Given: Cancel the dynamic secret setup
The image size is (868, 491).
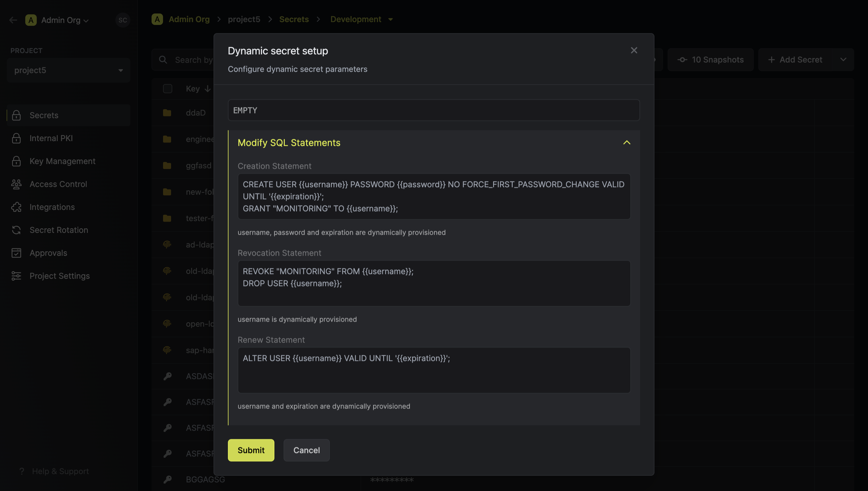Looking at the screenshot, I should pyautogui.click(x=307, y=450).
